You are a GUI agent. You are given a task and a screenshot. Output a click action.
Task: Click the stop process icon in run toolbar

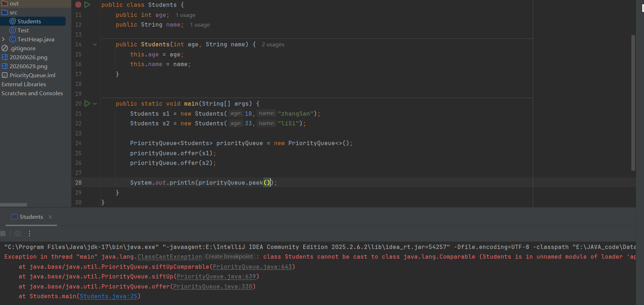tap(3, 234)
